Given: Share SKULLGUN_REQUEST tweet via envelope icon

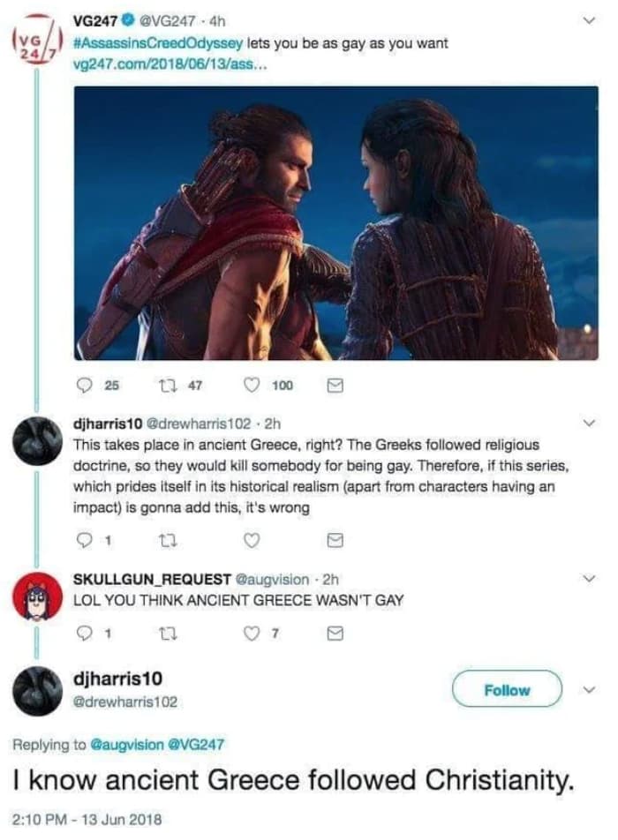Looking at the screenshot, I should click(x=335, y=634).
